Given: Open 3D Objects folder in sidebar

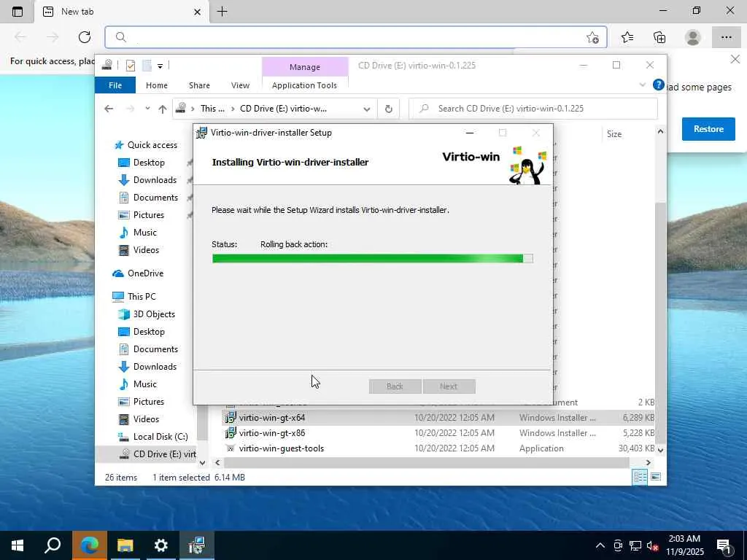Looking at the screenshot, I should tap(154, 314).
